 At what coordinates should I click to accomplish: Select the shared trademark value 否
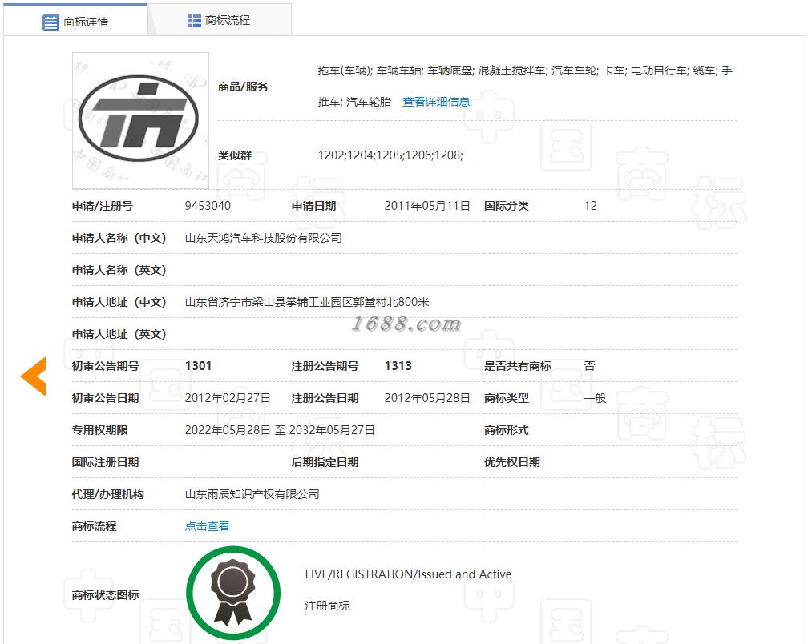pos(590,366)
